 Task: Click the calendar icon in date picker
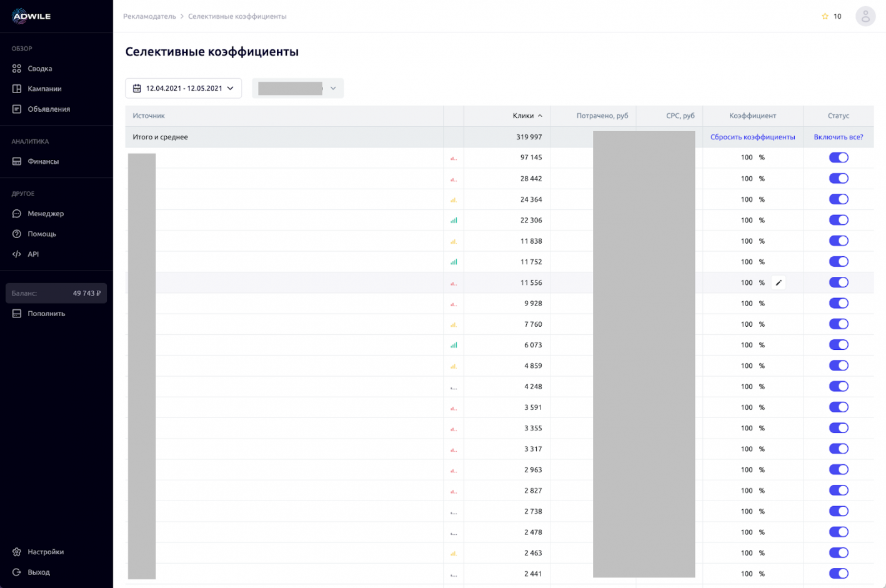pos(137,89)
